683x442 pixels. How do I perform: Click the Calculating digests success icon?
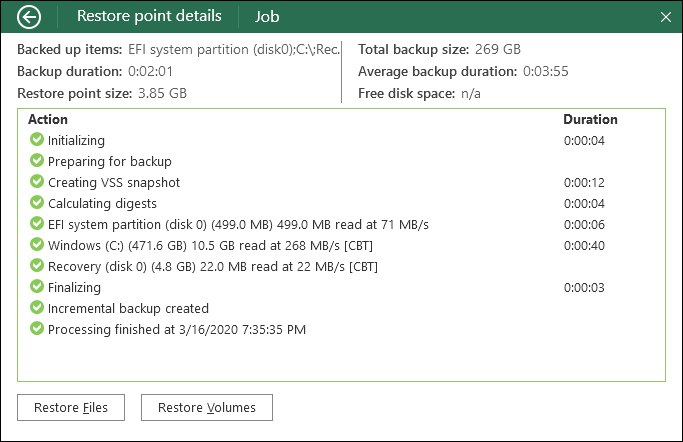37,203
